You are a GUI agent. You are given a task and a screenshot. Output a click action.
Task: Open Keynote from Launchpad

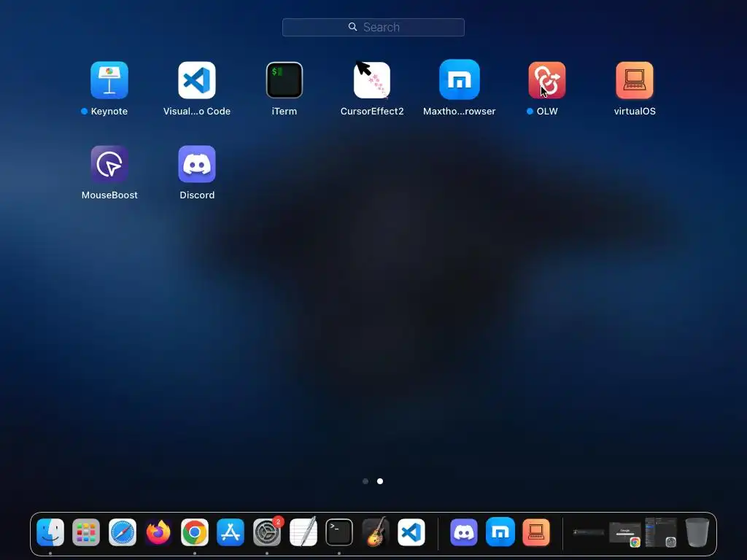coord(109,80)
